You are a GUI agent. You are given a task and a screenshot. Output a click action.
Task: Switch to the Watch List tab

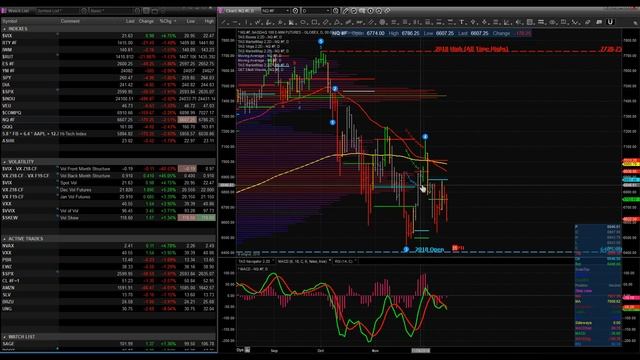click(16, 11)
